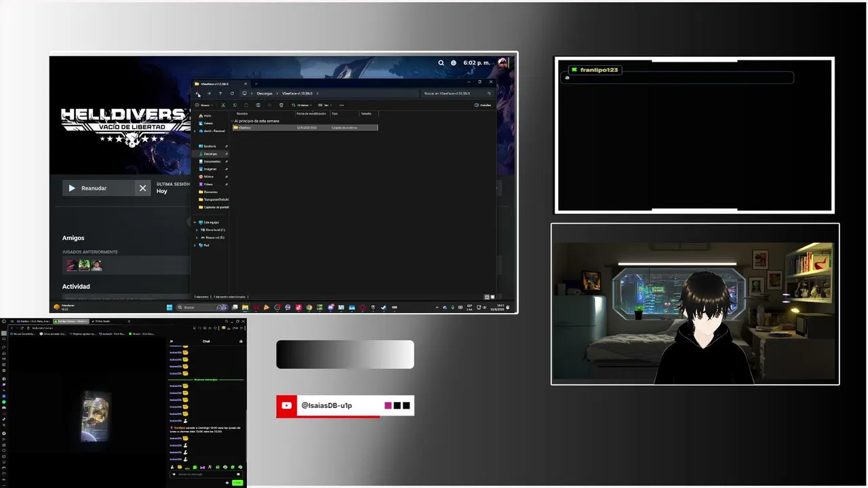Image resolution: width=868 pixels, height=488 pixels.
Task: Click the Delete trash icon in Explorer
Action: [x=281, y=105]
